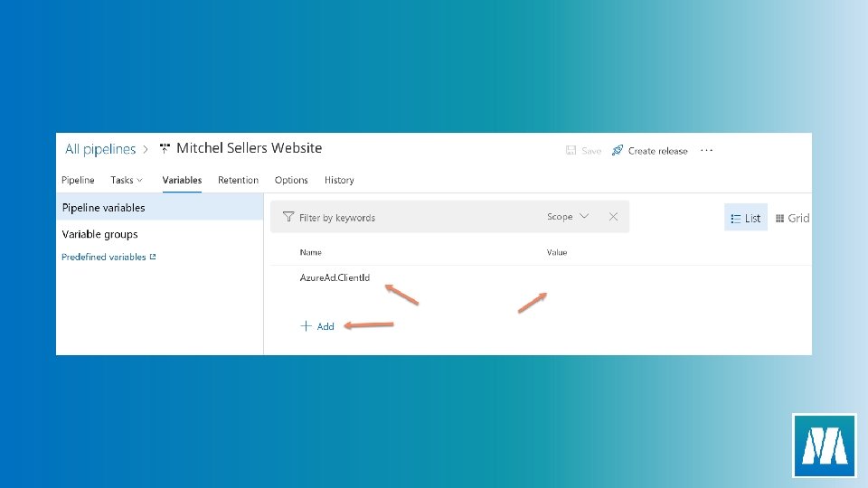868x488 pixels.
Task: Open the Predefined variables link
Action: 103,257
